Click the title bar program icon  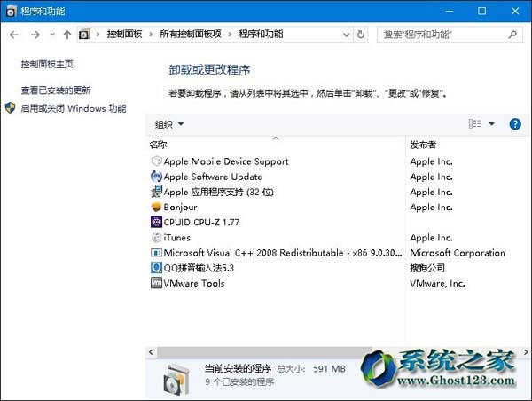click(x=11, y=12)
